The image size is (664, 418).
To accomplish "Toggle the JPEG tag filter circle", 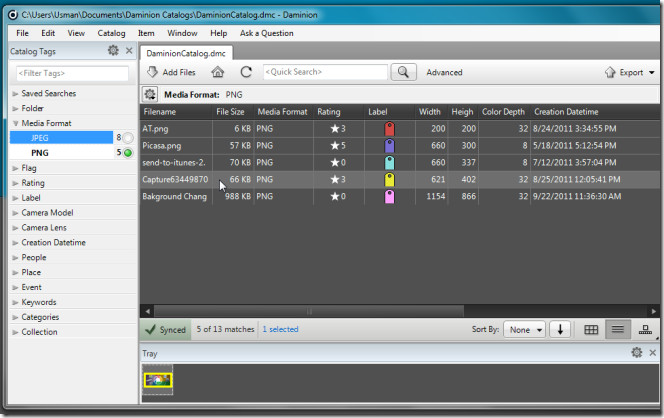I will click(x=129, y=138).
